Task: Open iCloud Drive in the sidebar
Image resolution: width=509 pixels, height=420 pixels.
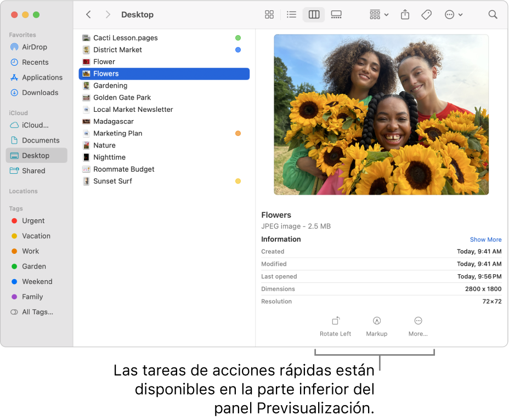Action: (35, 125)
